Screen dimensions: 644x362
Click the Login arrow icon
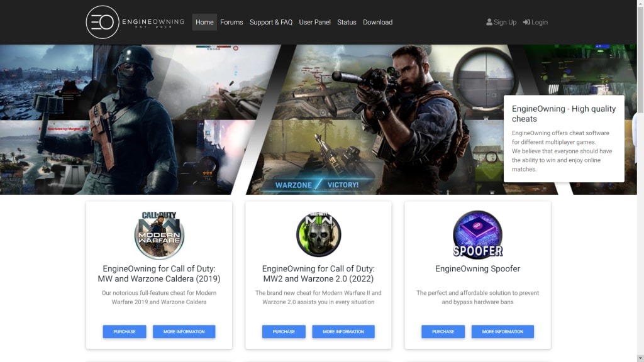(526, 22)
